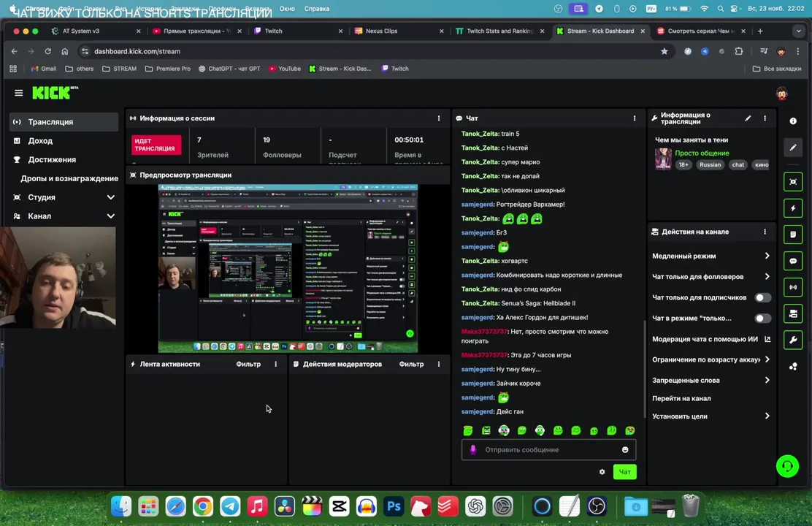Open Photoshop from the Dock
The height and width of the screenshot is (526, 812).
coord(394,506)
